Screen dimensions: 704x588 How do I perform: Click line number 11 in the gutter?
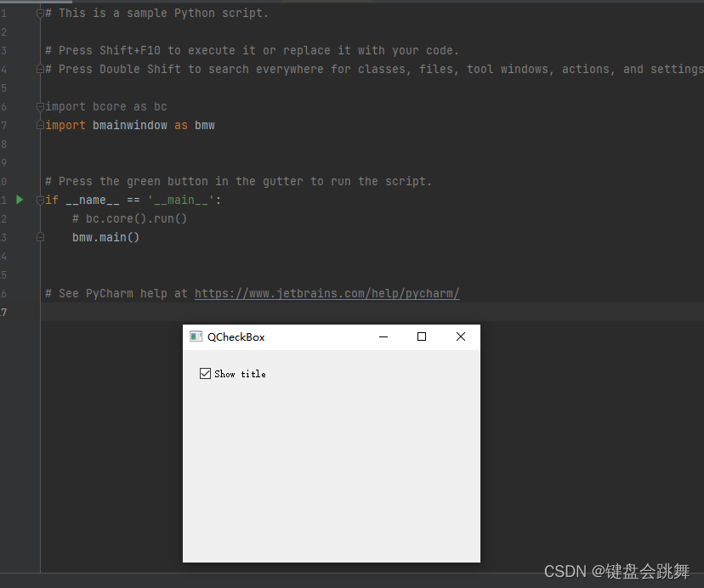(4, 200)
